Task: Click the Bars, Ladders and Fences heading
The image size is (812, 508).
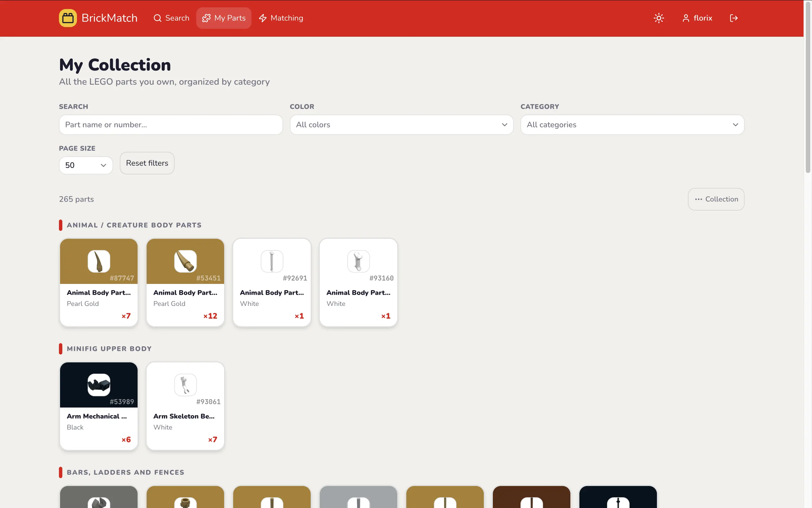Action: point(125,472)
